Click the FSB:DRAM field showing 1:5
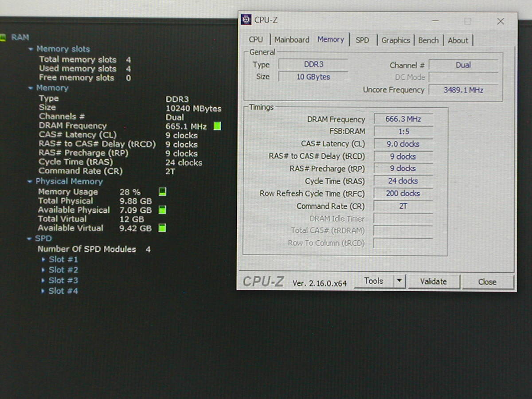The width and height of the screenshot is (532, 399). pyautogui.click(x=403, y=131)
